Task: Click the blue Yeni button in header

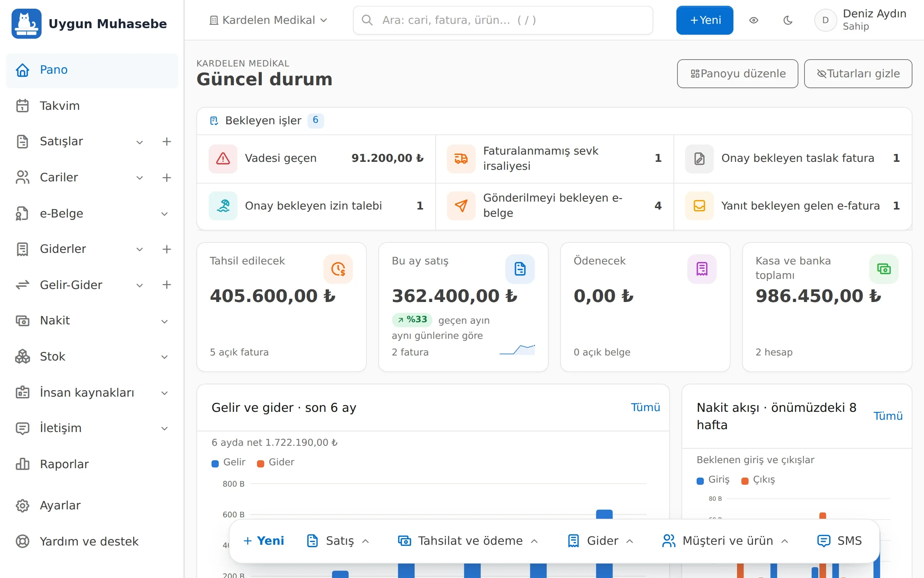Action: [705, 20]
